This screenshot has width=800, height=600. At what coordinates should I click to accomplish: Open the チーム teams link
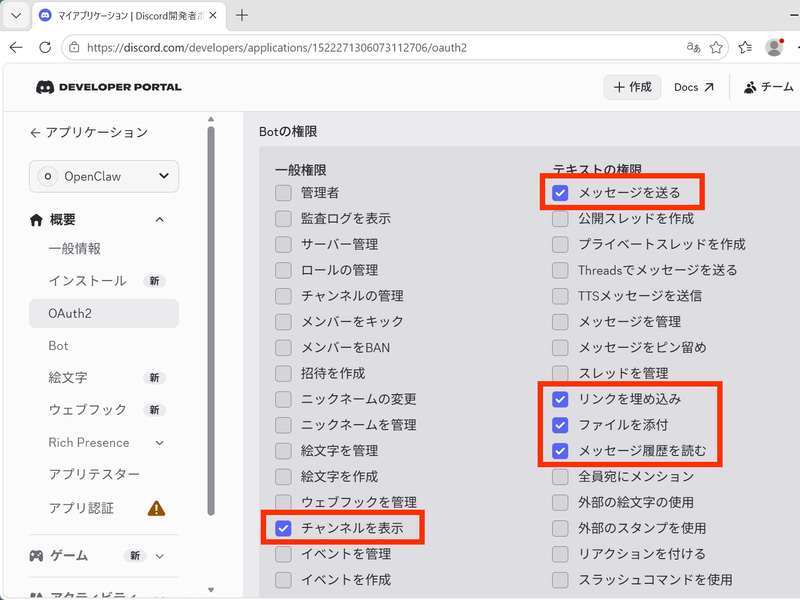(768, 87)
